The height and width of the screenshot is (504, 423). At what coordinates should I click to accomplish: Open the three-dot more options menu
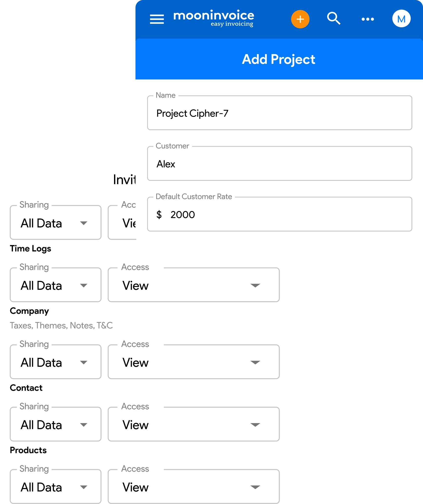tap(368, 19)
